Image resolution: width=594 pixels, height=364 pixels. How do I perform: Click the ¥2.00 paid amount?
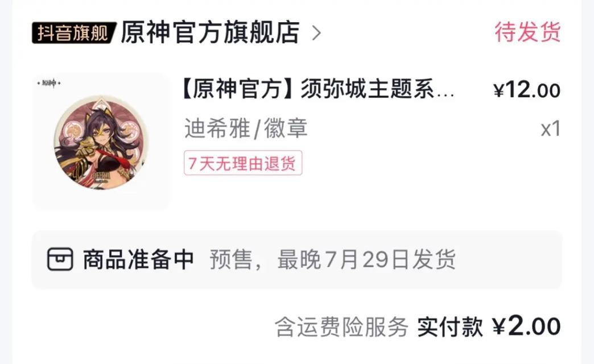[526, 326]
